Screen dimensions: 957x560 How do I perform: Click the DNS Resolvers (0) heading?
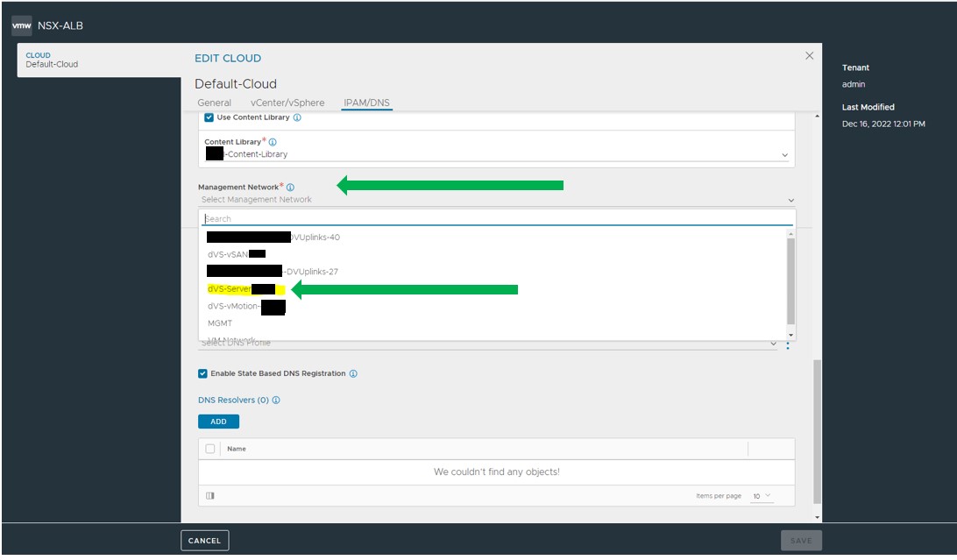coord(233,401)
